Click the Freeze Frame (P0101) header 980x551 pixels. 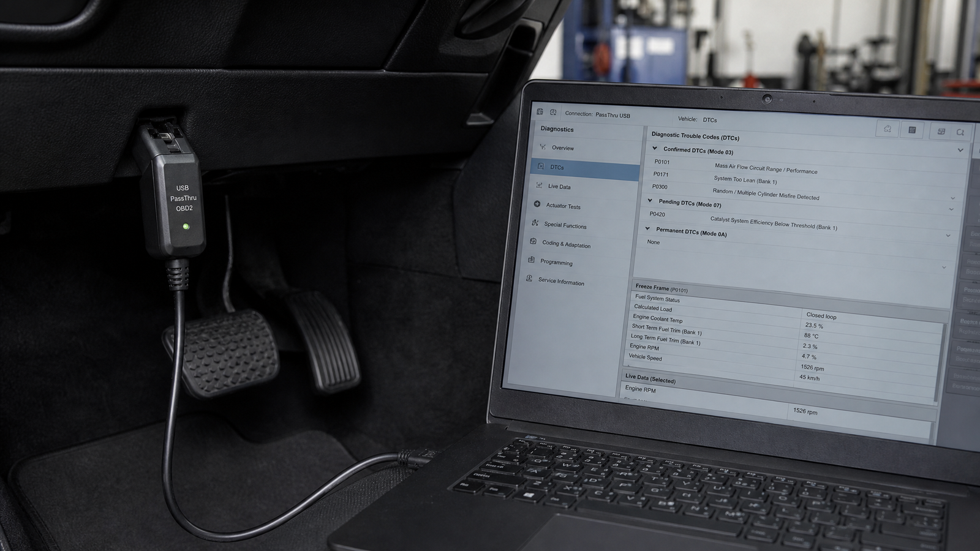coord(661,288)
